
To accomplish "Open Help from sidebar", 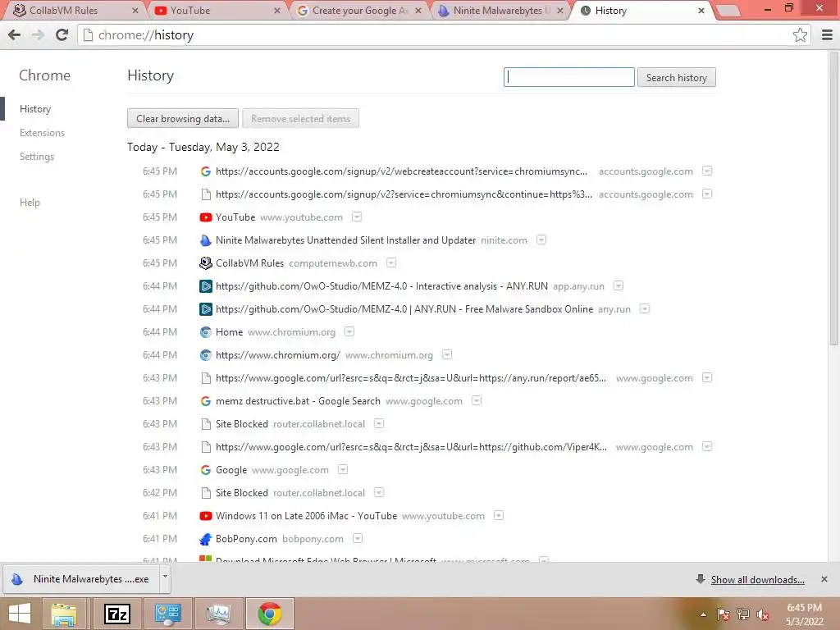I will click(30, 203).
